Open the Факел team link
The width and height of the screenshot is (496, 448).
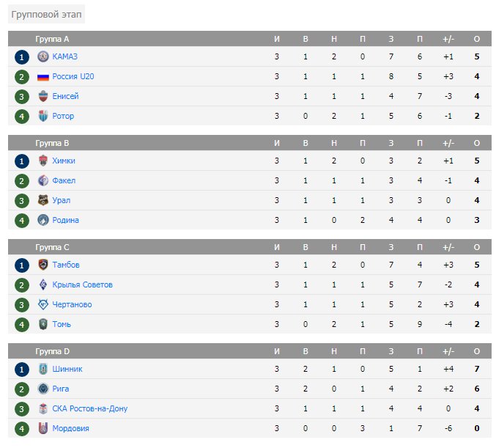[x=64, y=181]
